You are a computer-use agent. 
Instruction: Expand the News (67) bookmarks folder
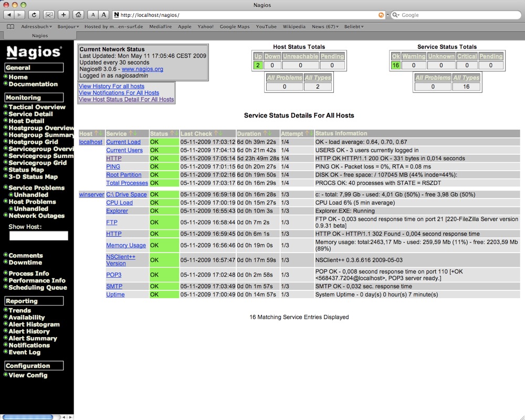(325, 27)
